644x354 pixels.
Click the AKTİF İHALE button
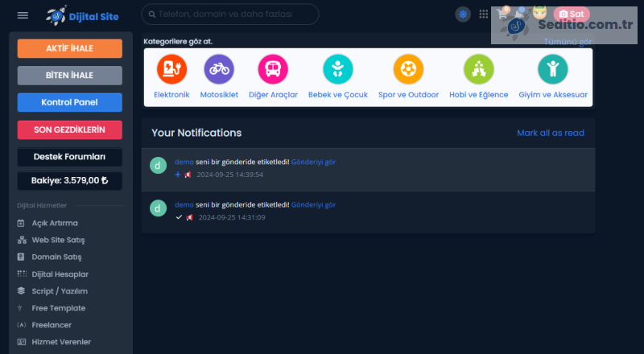point(69,48)
